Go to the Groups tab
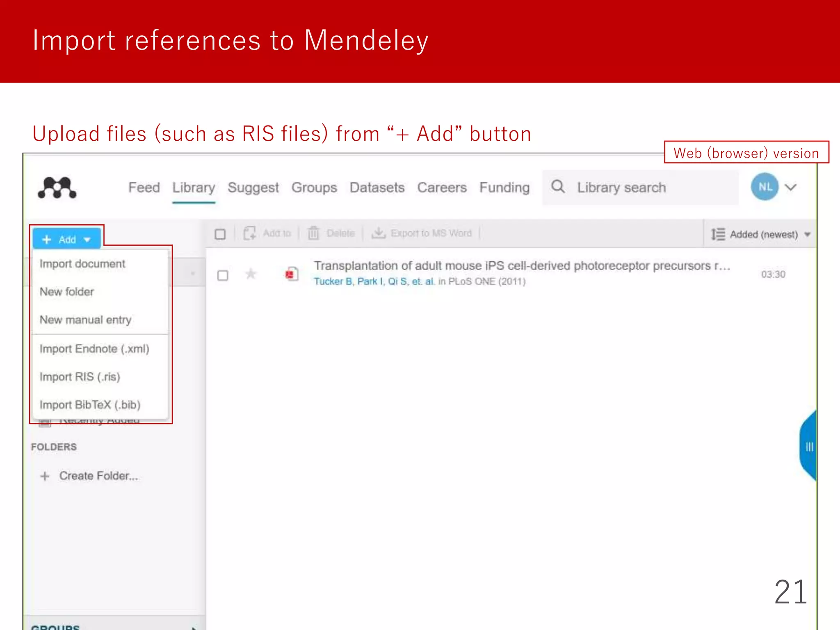840x630 pixels. tap(314, 188)
